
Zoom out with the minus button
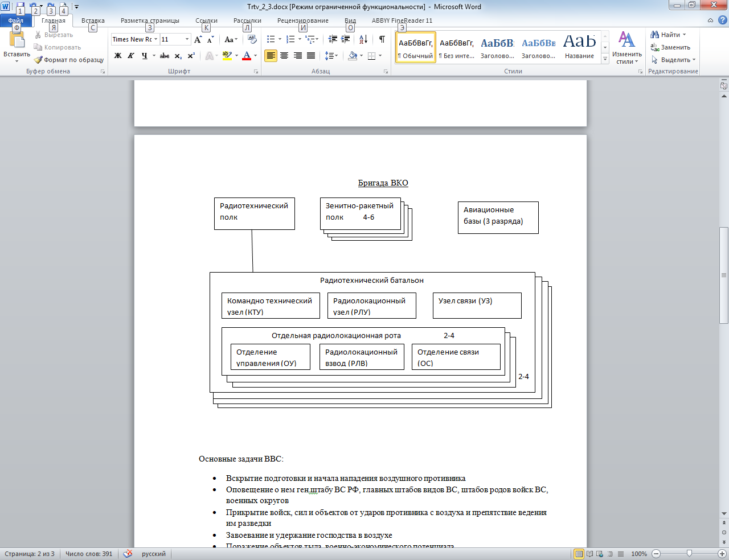point(656,554)
